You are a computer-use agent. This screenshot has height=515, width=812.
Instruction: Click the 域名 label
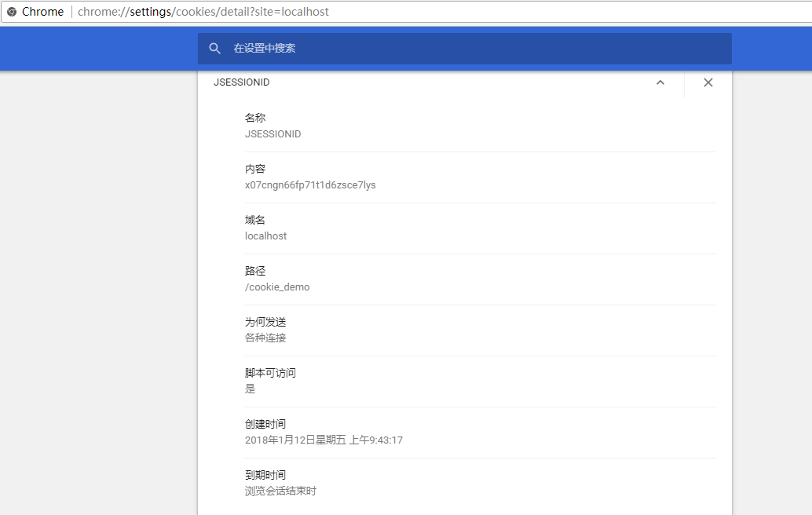tap(254, 220)
